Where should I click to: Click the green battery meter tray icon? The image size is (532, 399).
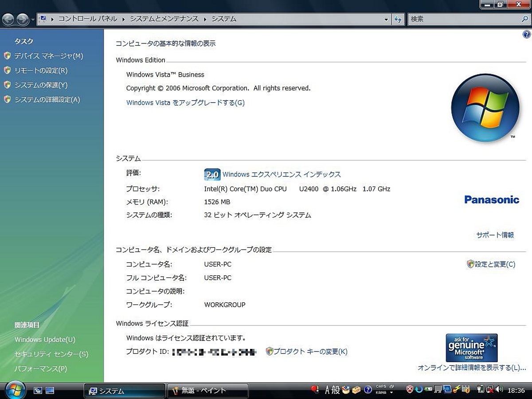pyautogui.click(x=428, y=390)
